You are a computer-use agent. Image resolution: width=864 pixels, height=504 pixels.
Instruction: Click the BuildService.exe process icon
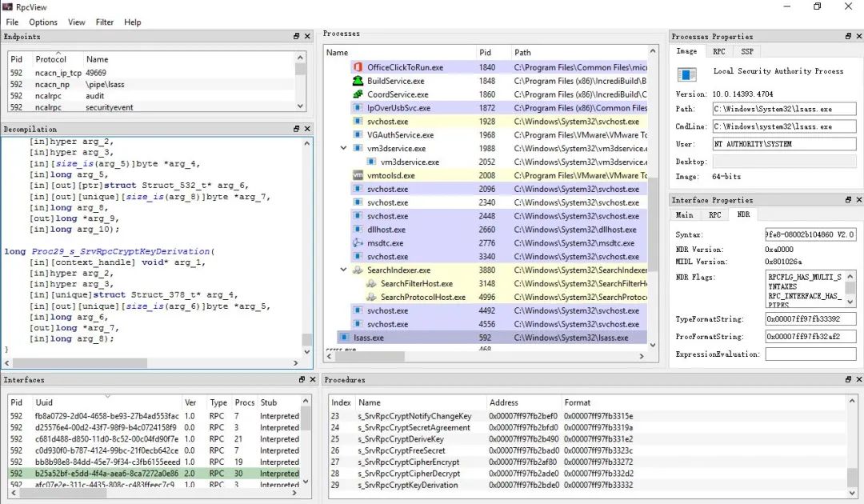(358, 81)
